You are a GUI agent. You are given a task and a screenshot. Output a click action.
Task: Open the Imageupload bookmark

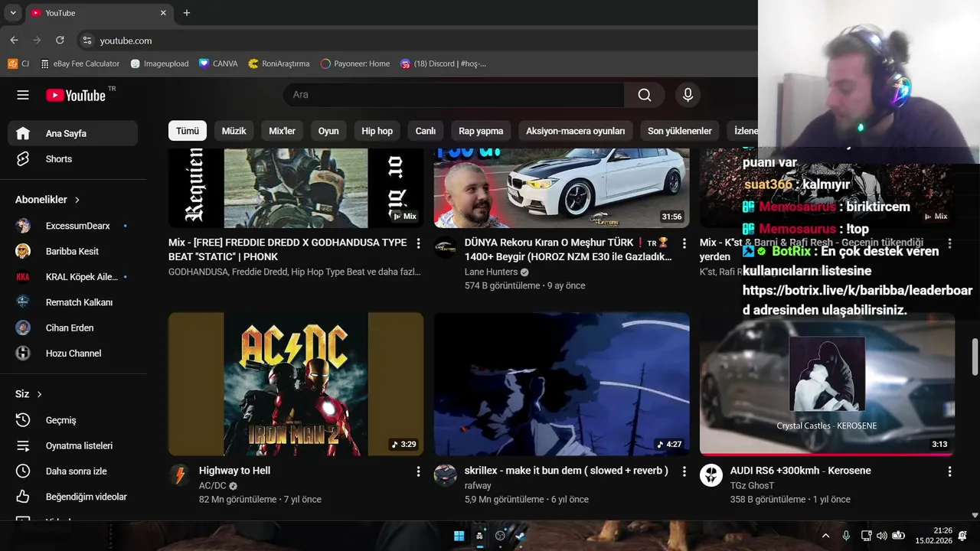tap(159, 64)
